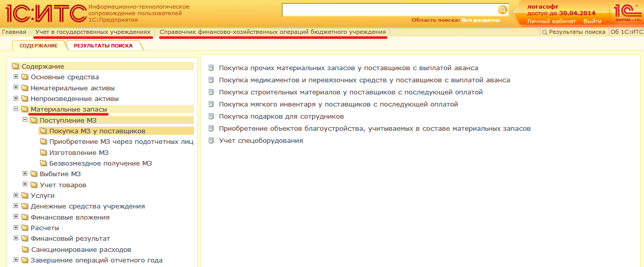Click the 1С:ИТС logo
Viewport: 644px width, 267px height.
(42, 13)
